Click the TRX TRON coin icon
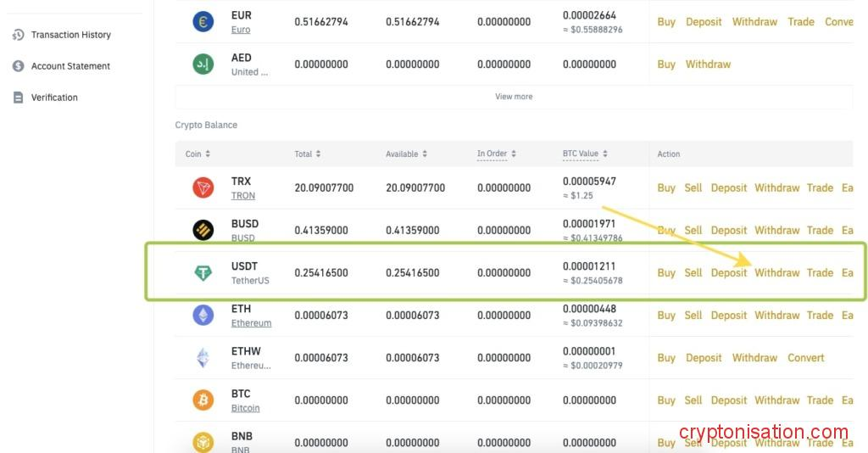 (203, 187)
